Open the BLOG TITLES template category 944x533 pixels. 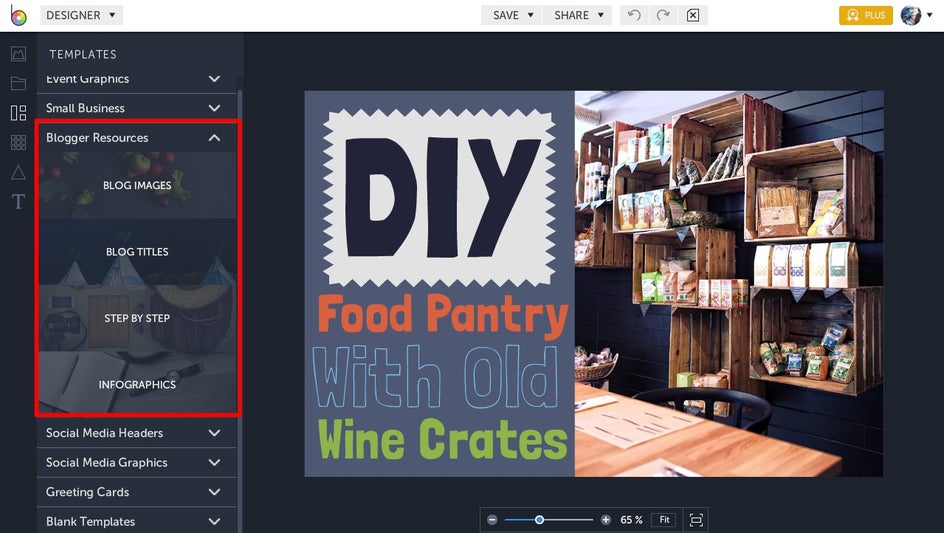click(x=137, y=252)
